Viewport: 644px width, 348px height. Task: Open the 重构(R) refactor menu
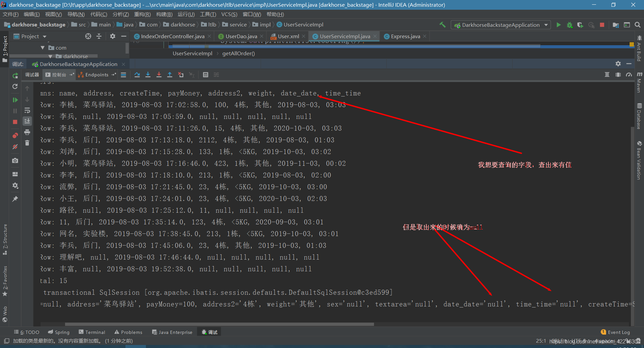pos(142,14)
